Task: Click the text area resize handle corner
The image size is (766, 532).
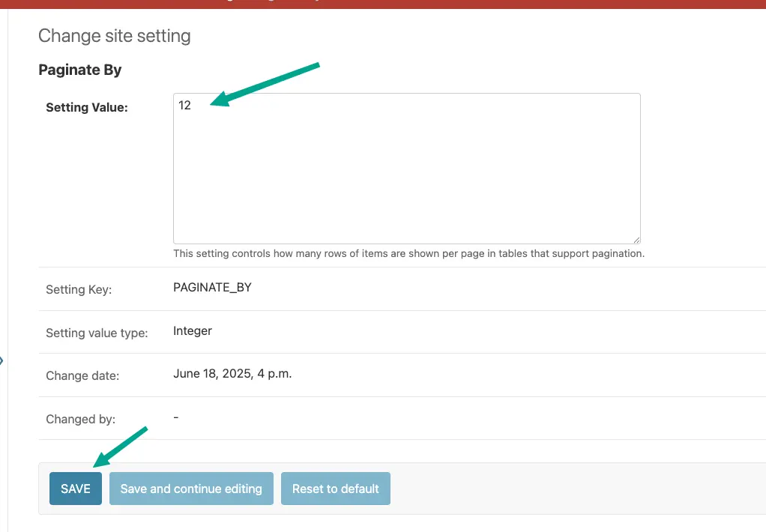Action: pos(636,239)
